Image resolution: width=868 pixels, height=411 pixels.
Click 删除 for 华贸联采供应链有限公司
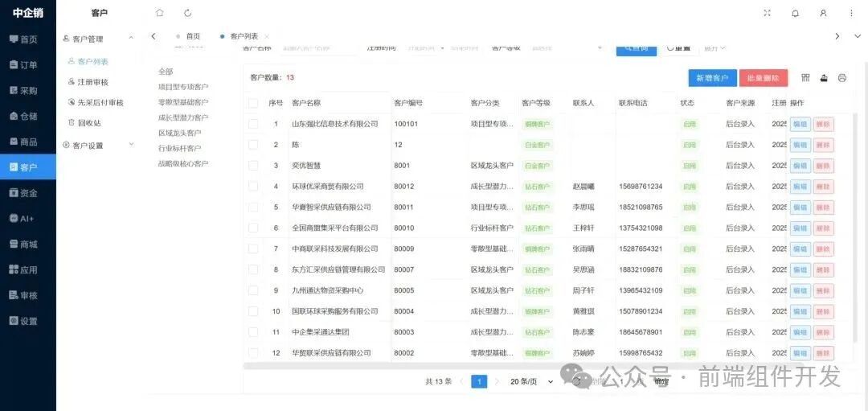(824, 353)
